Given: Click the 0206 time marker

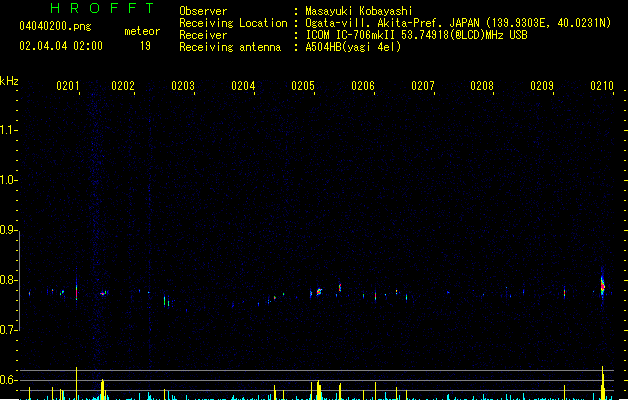Looking at the screenshot, I should pyautogui.click(x=363, y=86).
